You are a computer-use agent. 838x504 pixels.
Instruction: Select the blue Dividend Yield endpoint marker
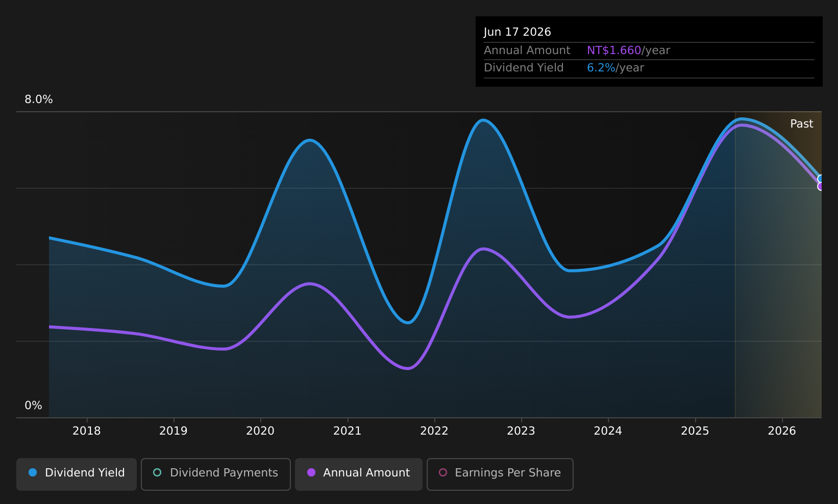pos(821,179)
